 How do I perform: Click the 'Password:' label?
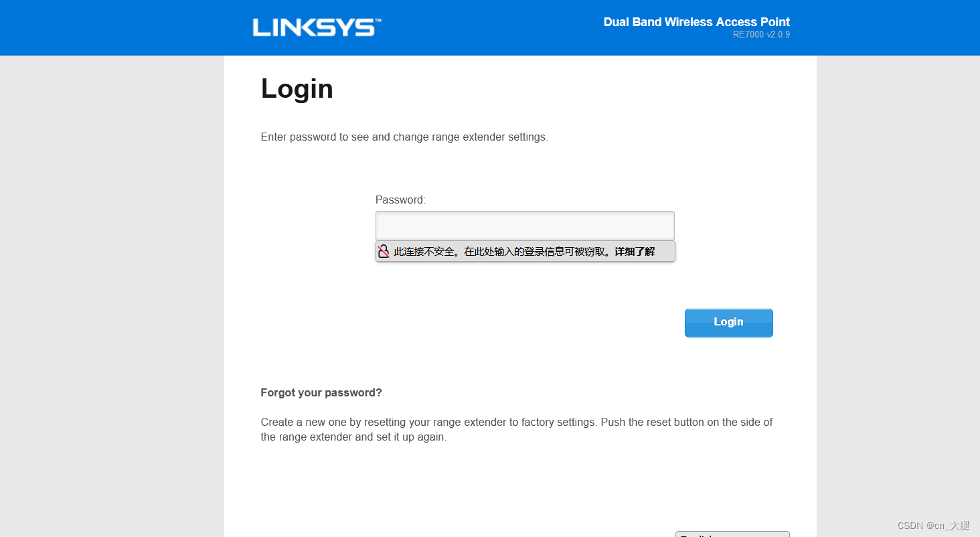[400, 200]
